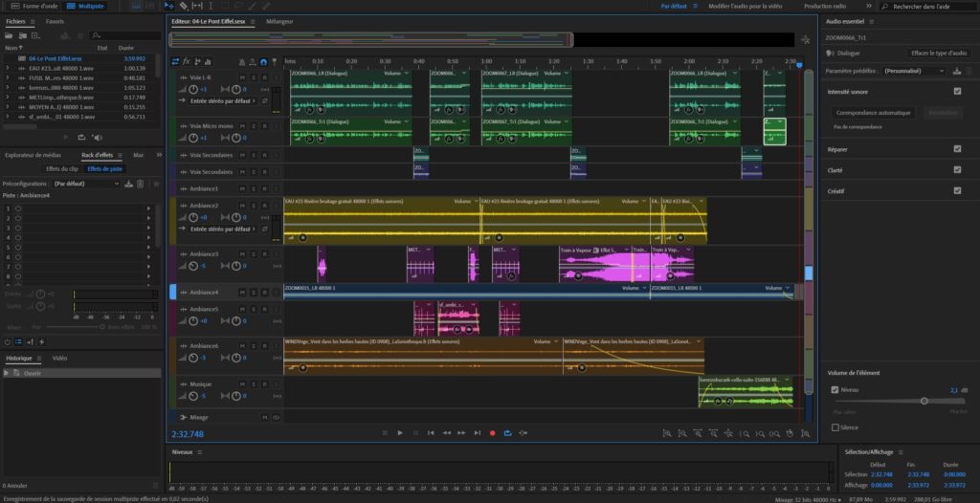Toggle the Intensité sonore checkbox

click(x=957, y=91)
